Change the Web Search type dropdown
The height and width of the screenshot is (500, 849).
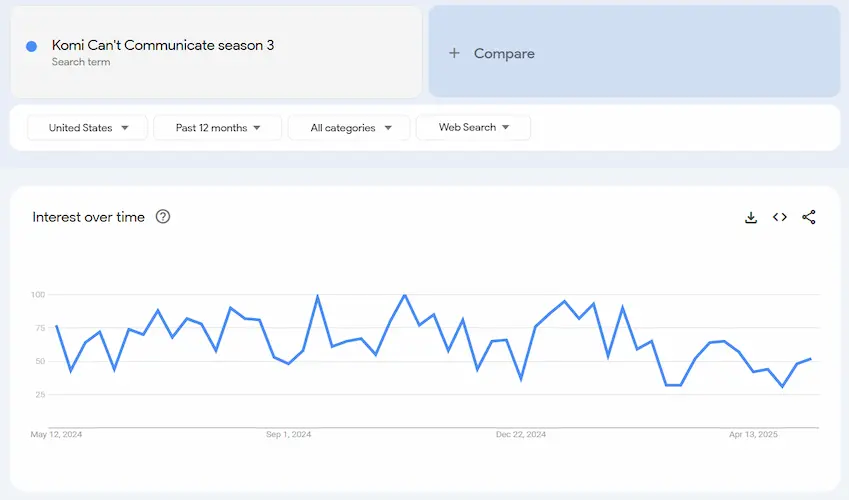pos(473,128)
